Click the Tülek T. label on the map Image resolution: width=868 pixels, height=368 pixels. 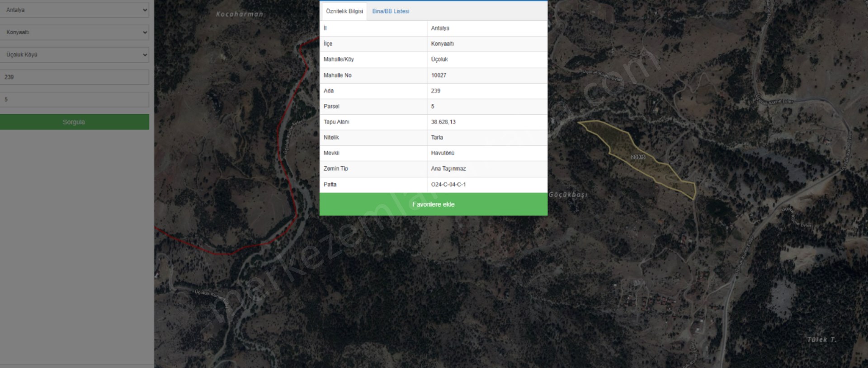point(821,340)
